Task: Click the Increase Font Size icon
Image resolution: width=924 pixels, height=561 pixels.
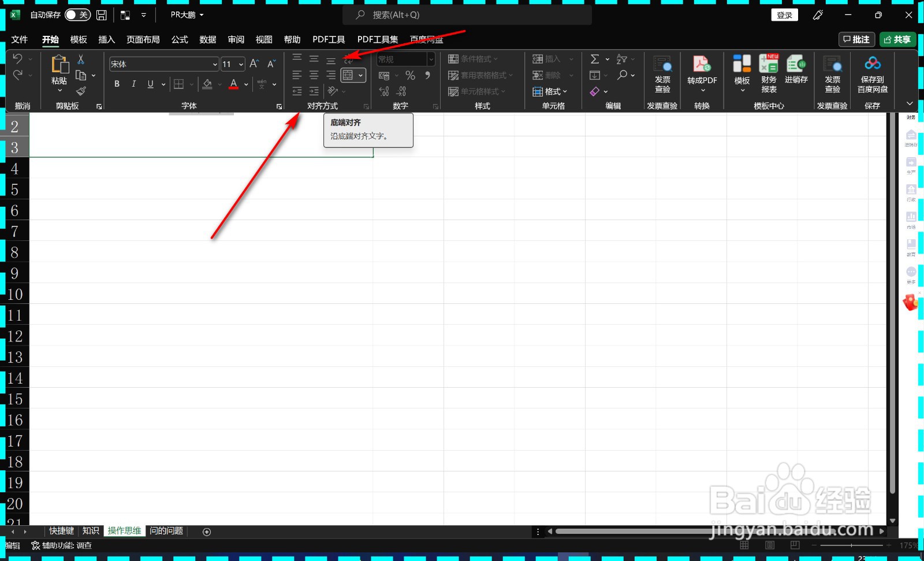Action: (254, 64)
